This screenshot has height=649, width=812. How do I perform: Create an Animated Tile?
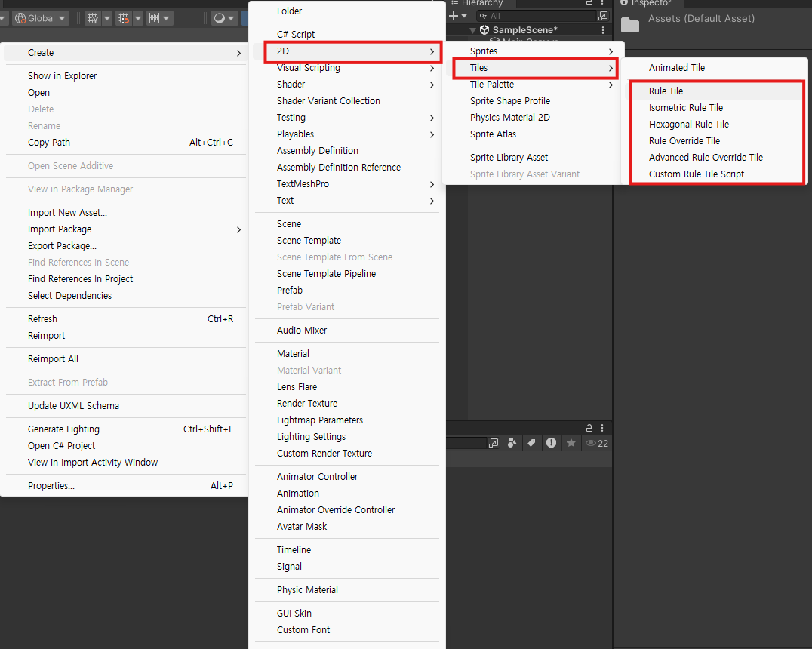(715, 68)
